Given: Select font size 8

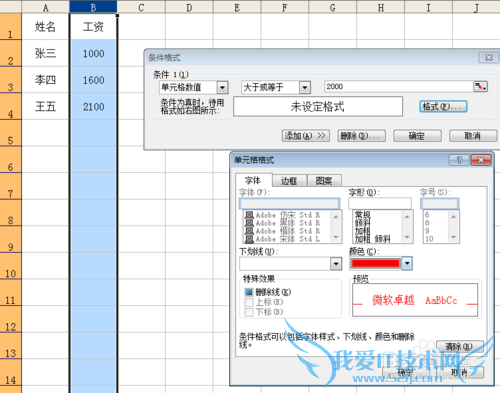Looking at the screenshot, I should (x=427, y=223).
